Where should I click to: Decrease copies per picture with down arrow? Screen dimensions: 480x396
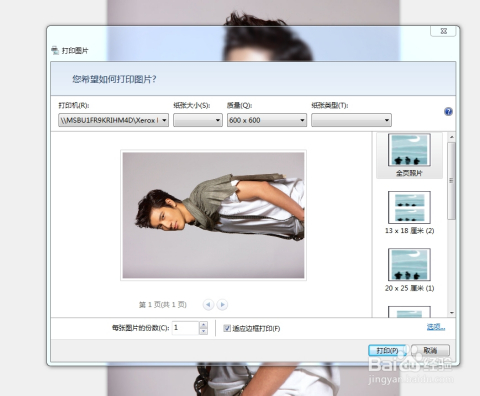tap(203, 331)
